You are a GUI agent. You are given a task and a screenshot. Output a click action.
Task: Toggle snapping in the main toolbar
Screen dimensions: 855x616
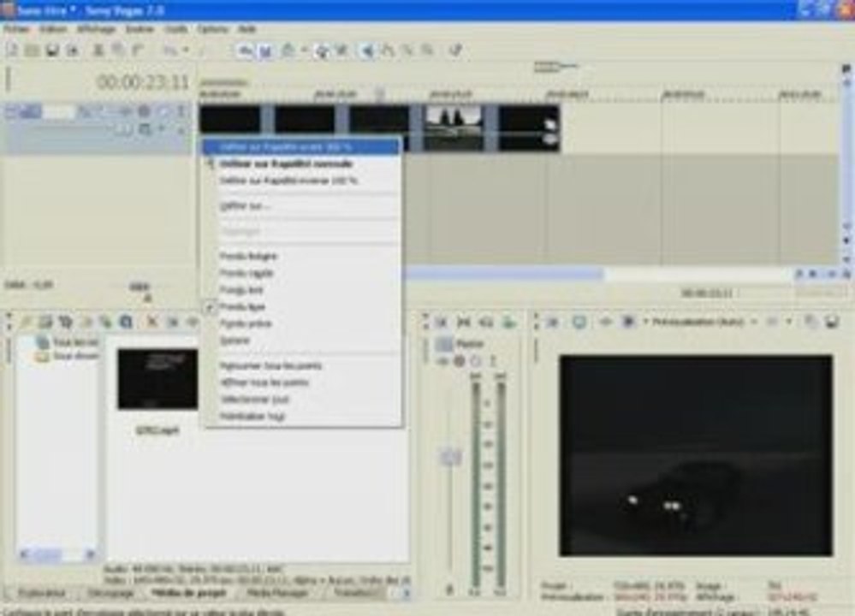pyautogui.click(x=246, y=50)
